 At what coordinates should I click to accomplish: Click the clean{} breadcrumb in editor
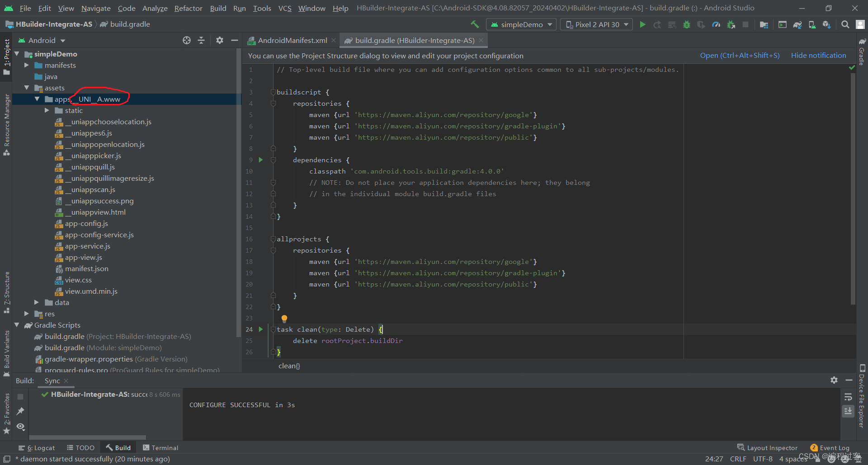coord(289,366)
